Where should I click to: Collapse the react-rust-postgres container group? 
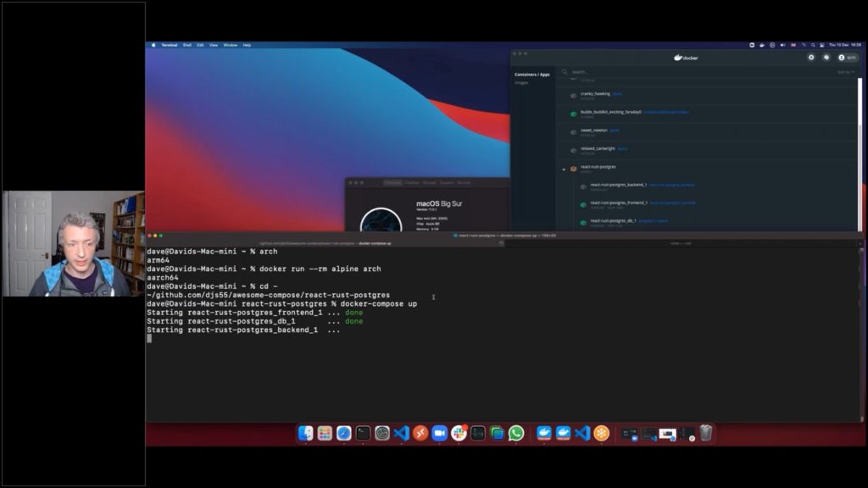pyautogui.click(x=564, y=169)
